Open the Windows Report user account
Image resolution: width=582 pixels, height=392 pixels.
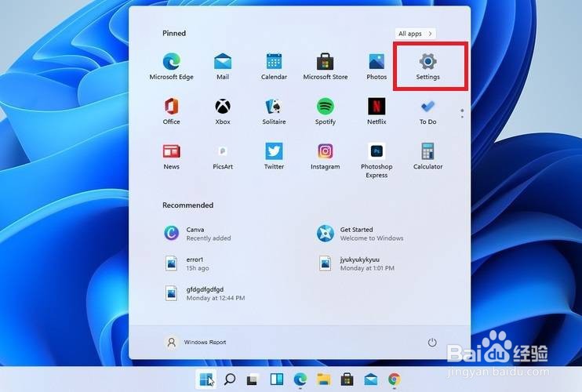point(195,342)
